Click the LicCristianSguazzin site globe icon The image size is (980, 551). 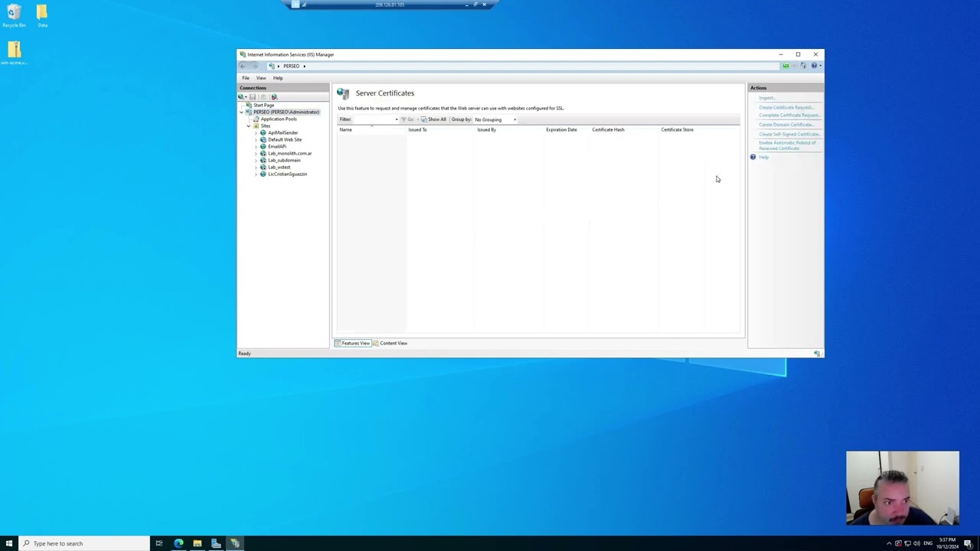click(263, 174)
